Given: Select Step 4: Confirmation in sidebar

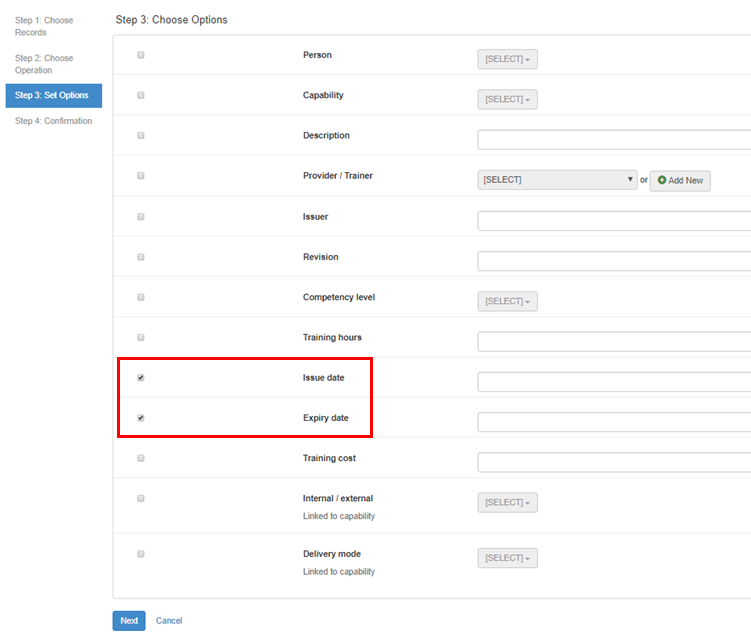Looking at the screenshot, I should click(x=53, y=121).
